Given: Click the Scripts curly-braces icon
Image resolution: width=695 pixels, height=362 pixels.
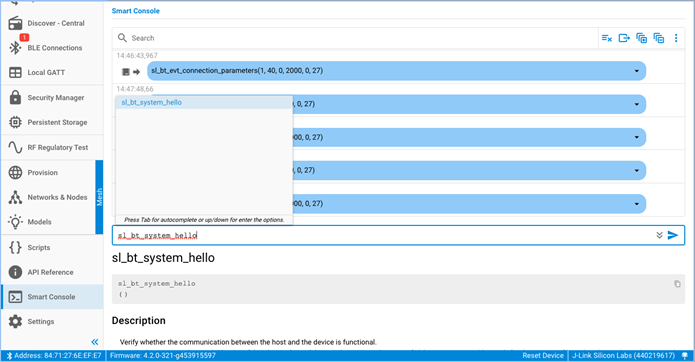Looking at the screenshot, I should click(15, 247).
